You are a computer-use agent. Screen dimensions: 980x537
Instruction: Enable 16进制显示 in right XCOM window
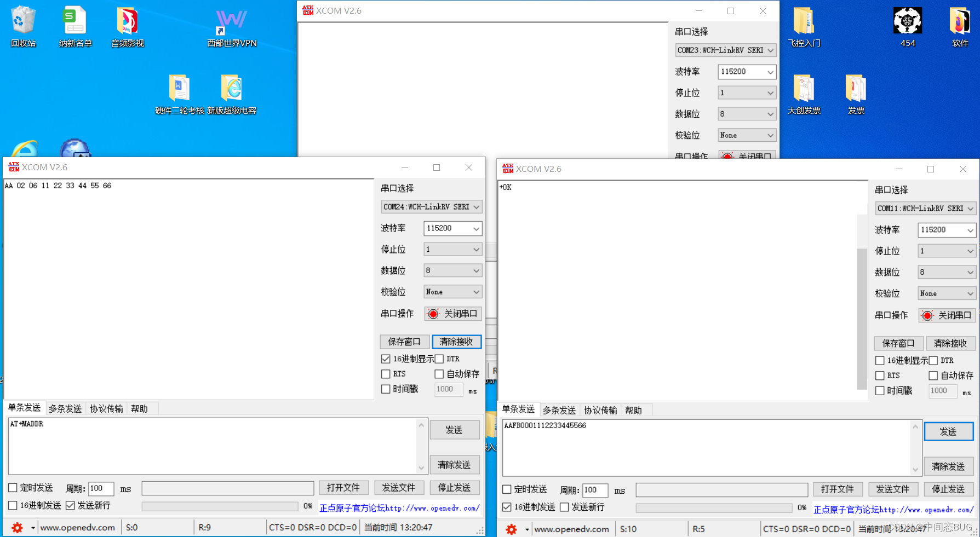tap(880, 361)
